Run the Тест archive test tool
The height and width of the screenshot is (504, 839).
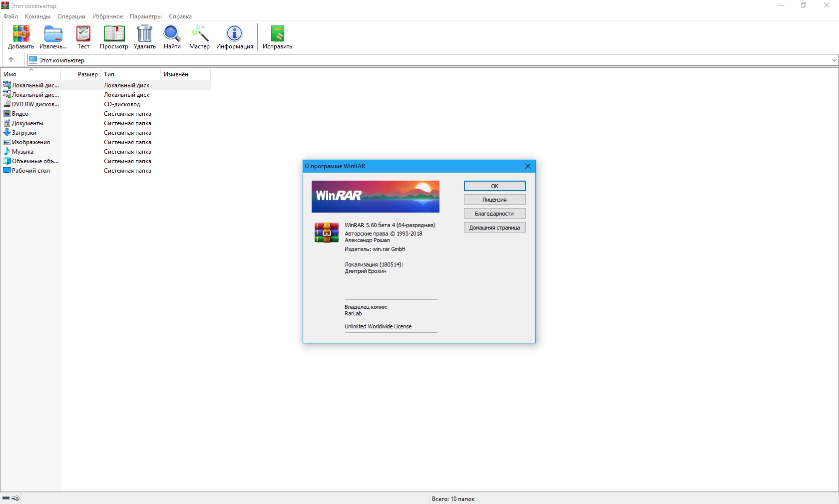pyautogui.click(x=83, y=37)
